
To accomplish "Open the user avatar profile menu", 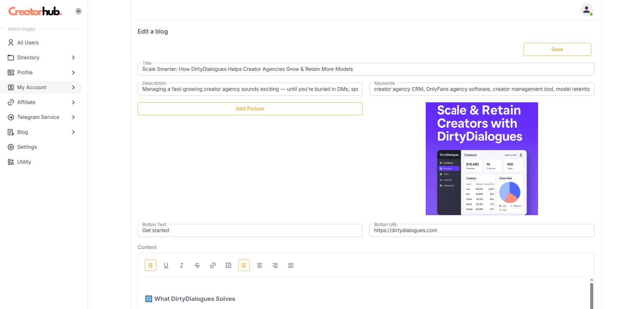I will click(586, 10).
